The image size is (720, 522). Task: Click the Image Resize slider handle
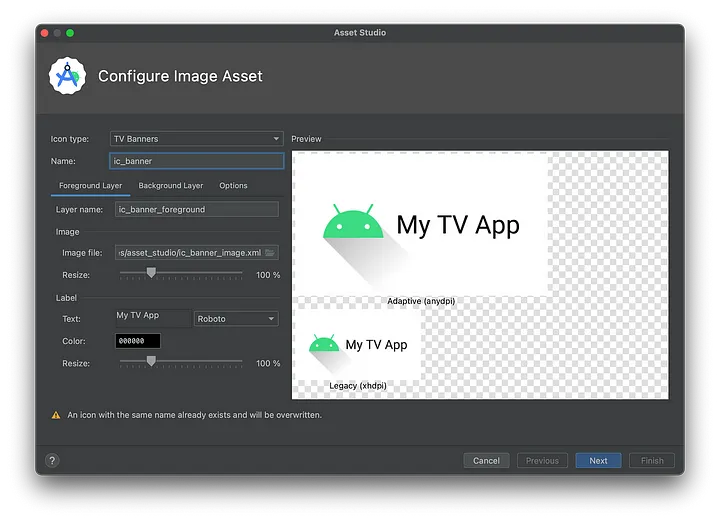[151, 273]
